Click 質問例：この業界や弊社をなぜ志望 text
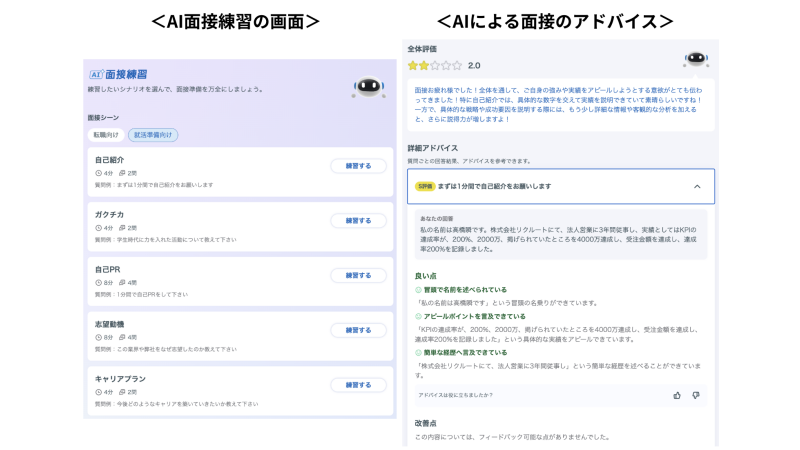Screen dimensions: 800x450 point(165,349)
